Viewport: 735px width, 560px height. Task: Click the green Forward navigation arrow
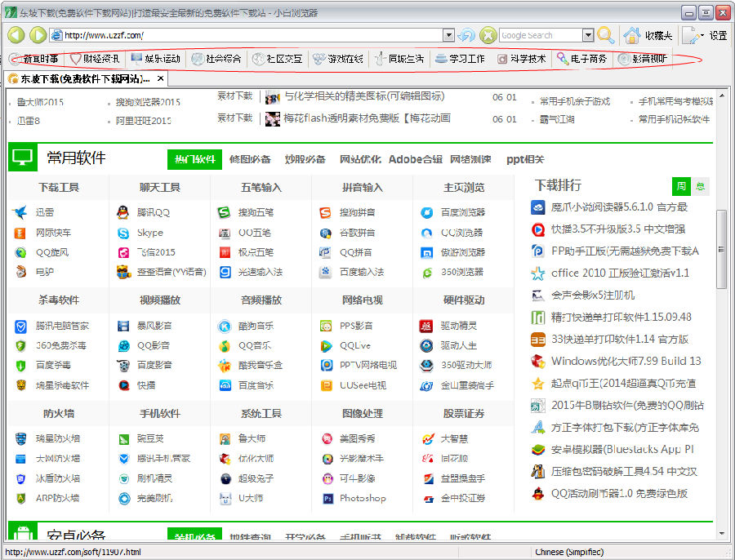coord(38,35)
